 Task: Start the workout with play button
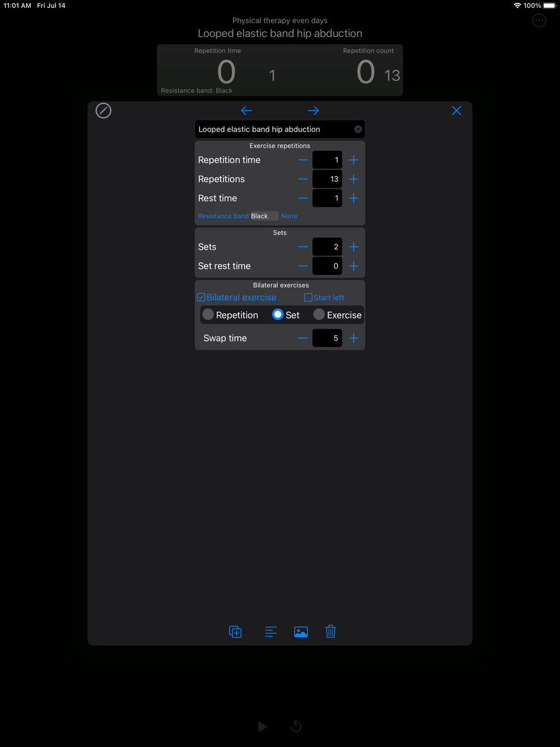click(263, 726)
